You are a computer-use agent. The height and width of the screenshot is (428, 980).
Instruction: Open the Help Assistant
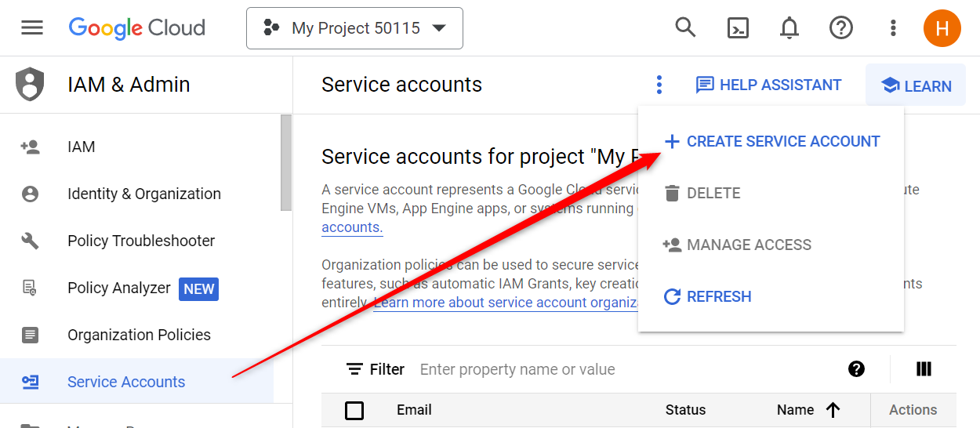coord(768,85)
